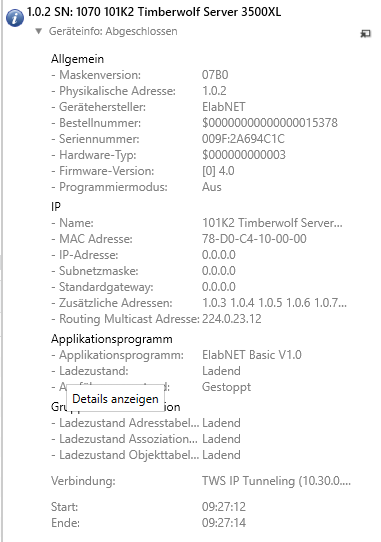Click the truncated name 101K2 Timberwolf Server...
Image resolution: width=381 pixels, height=542 pixels.
point(272,223)
